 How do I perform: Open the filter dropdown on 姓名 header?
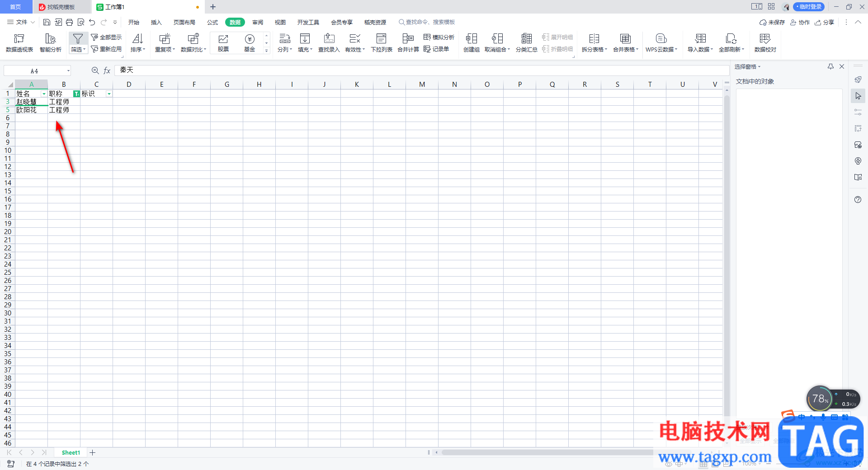pyautogui.click(x=44, y=94)
